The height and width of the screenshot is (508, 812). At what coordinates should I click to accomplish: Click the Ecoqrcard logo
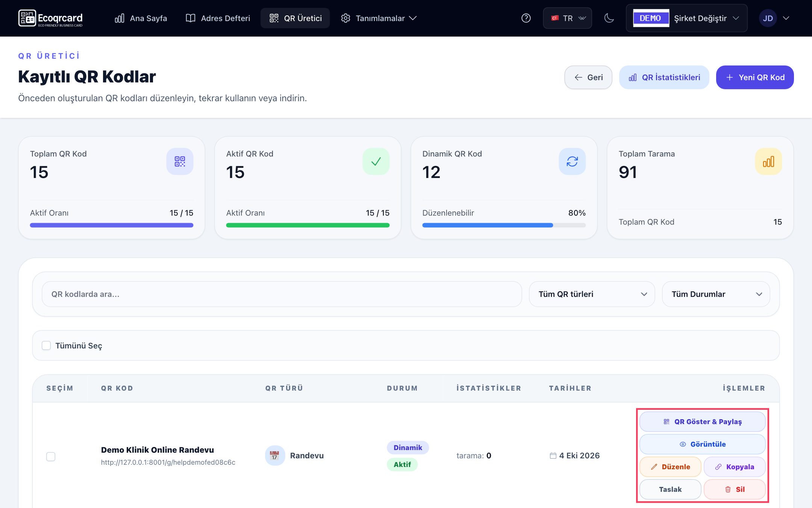(50, 18)
